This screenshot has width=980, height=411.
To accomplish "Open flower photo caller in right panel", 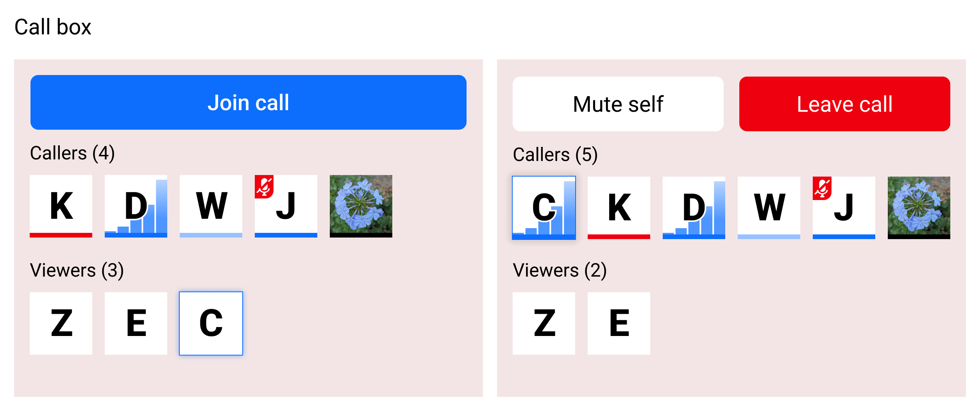I will point(919,207).
